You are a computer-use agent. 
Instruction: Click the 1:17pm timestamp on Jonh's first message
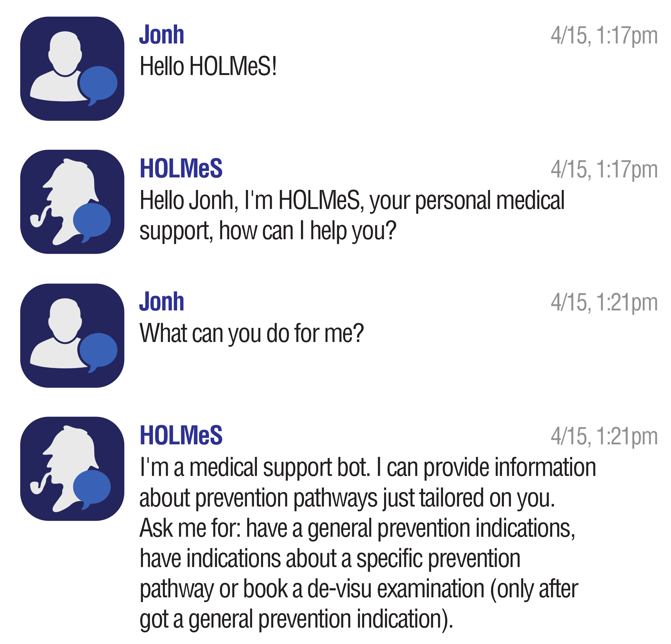pyautogui.click(x=604, y=36)
